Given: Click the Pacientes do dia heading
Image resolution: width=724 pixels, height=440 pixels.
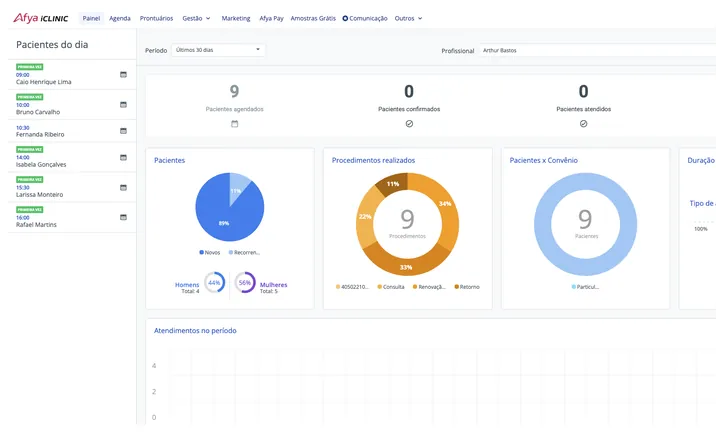Looking at the screenshot, I should point(52,45).
